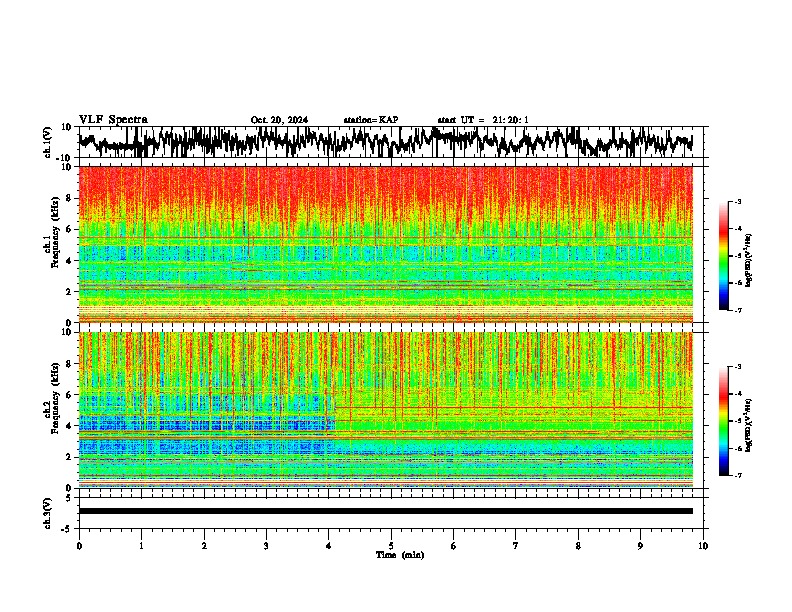Click time axis tick label "1"
The image size is (792, 612).
(x=141, y=546)
